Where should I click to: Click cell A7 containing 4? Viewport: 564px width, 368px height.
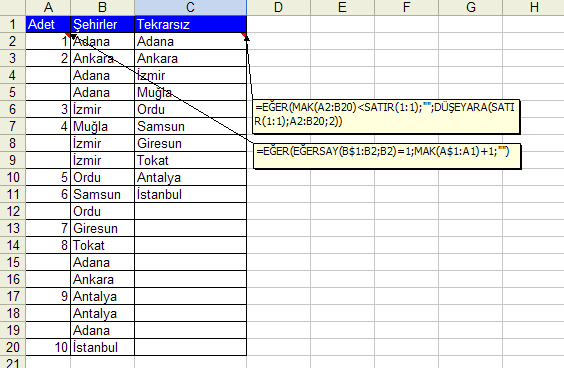pos(48,126)
